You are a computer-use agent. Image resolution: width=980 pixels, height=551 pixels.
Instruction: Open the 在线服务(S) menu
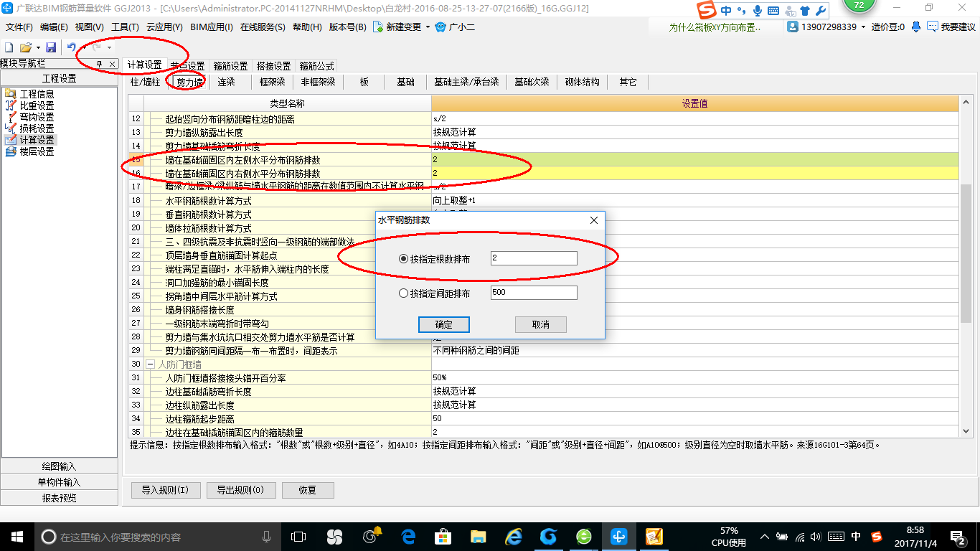tap(263, 27)
